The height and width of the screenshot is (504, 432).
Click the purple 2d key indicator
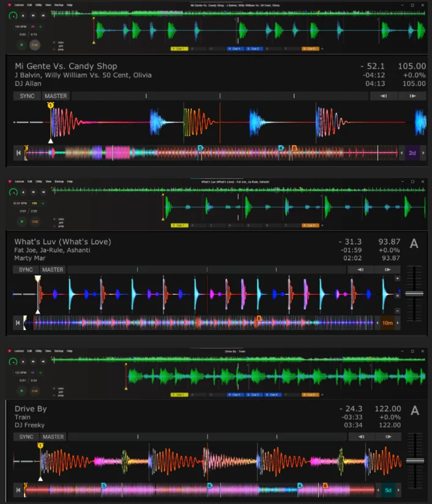click(412, 153)
